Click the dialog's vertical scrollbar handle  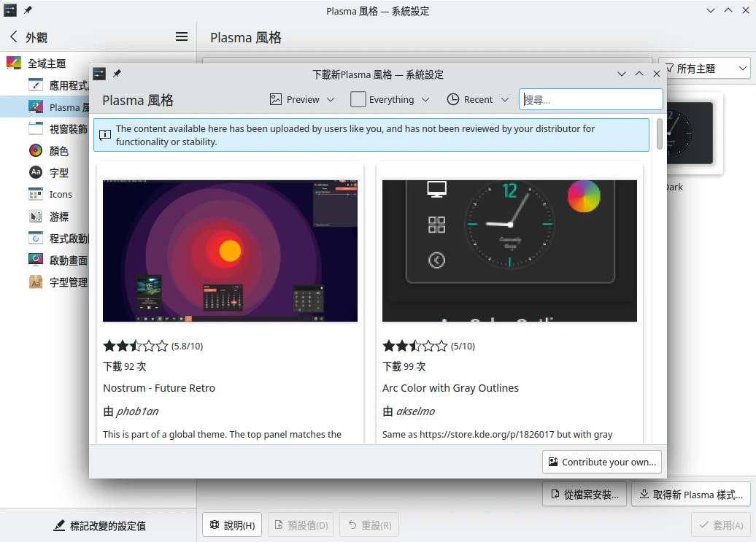tap(660, 134)
